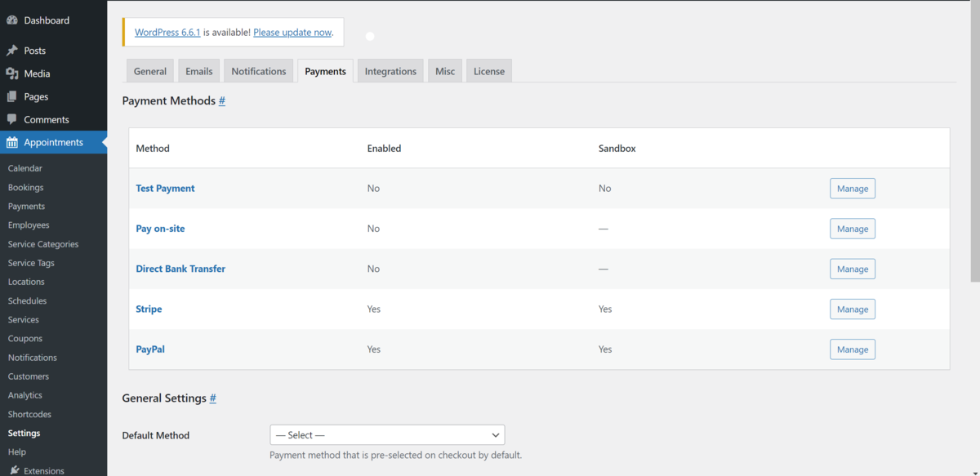
Task: Go to the Shortcodes submenu
Action: 29,415
